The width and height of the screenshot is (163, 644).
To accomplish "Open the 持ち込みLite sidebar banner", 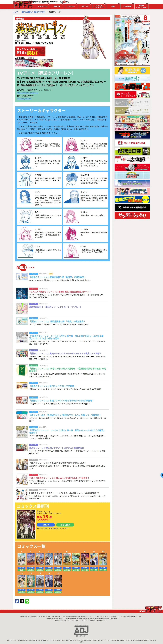I will tap(132, 191).
